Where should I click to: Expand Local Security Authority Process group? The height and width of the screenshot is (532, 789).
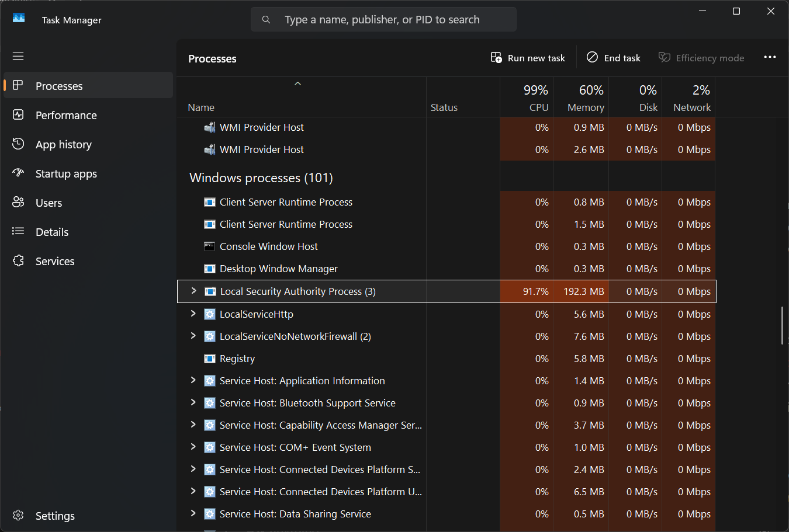pyautogui.click(x=193, y=291)
